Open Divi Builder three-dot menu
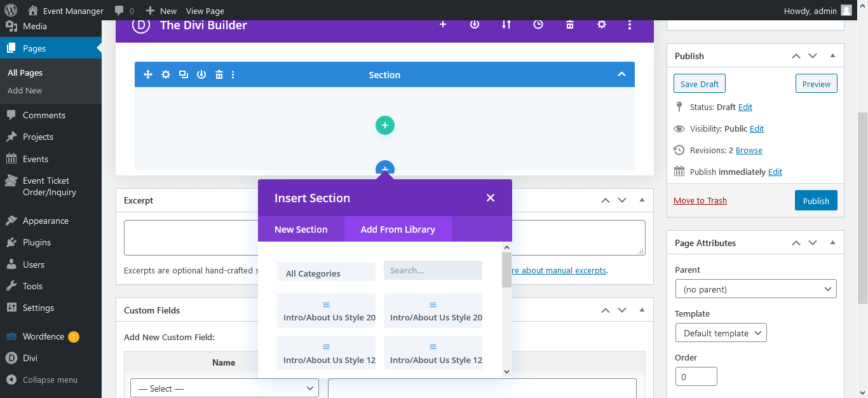The image size is (868, 398). click(x=630, y=24)
